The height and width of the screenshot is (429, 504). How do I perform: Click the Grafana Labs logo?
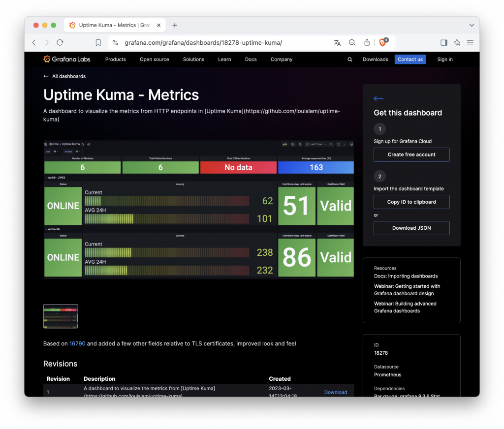(67, 59)
